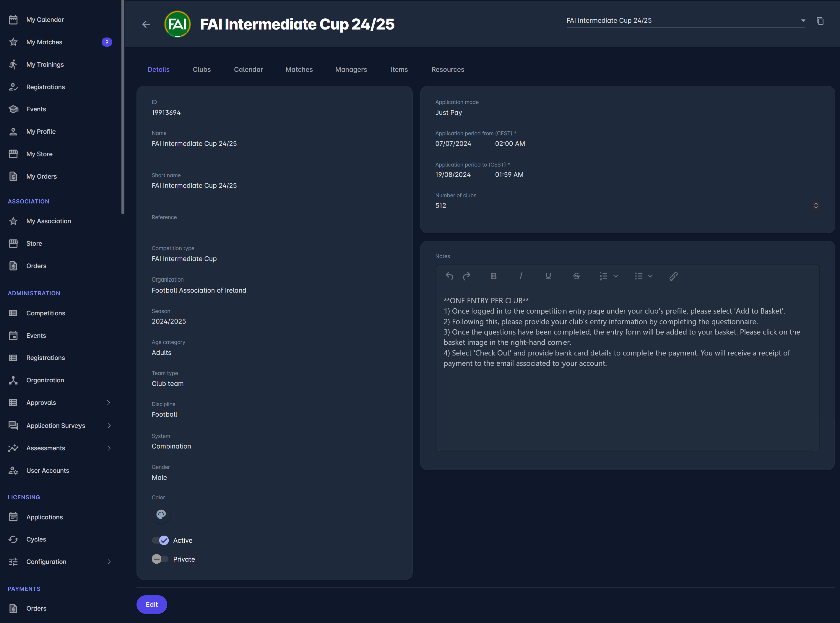Open the top Registrations sidebar icon

[x=13, y=87]
